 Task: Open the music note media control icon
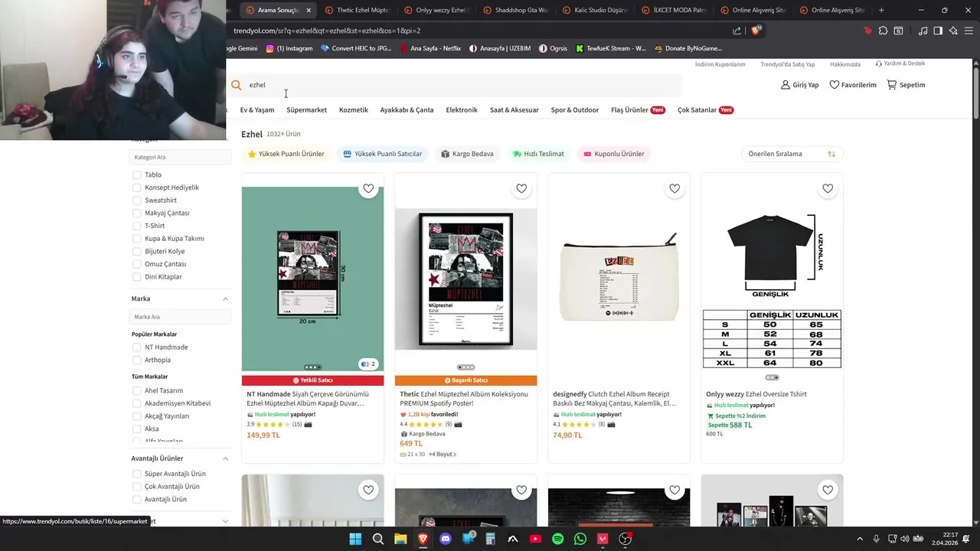coord(923,31)
